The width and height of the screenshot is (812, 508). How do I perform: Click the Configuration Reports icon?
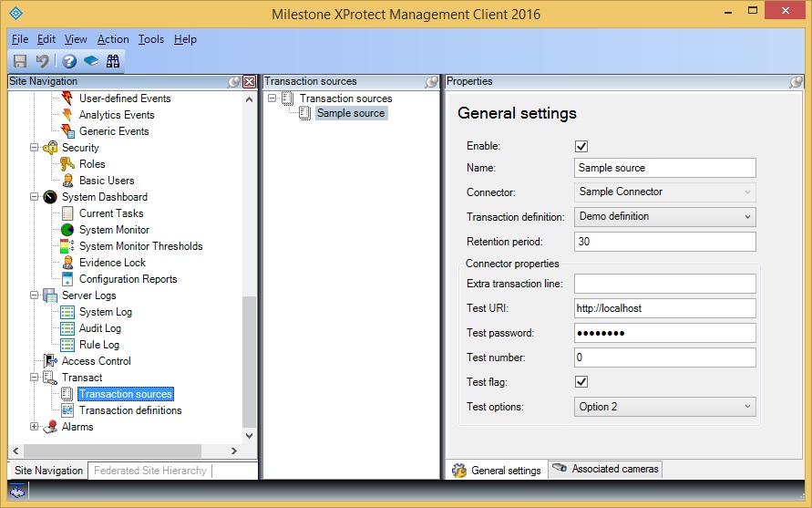coord(67,279)
